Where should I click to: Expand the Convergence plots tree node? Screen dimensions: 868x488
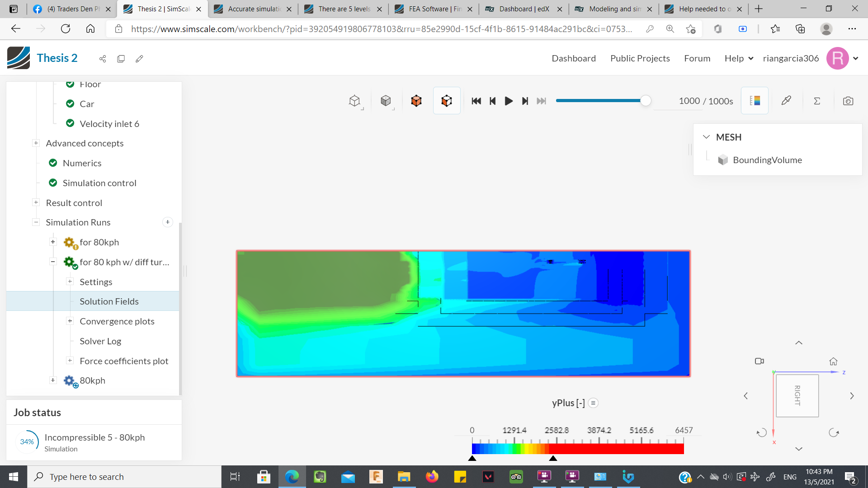(70, 321)
